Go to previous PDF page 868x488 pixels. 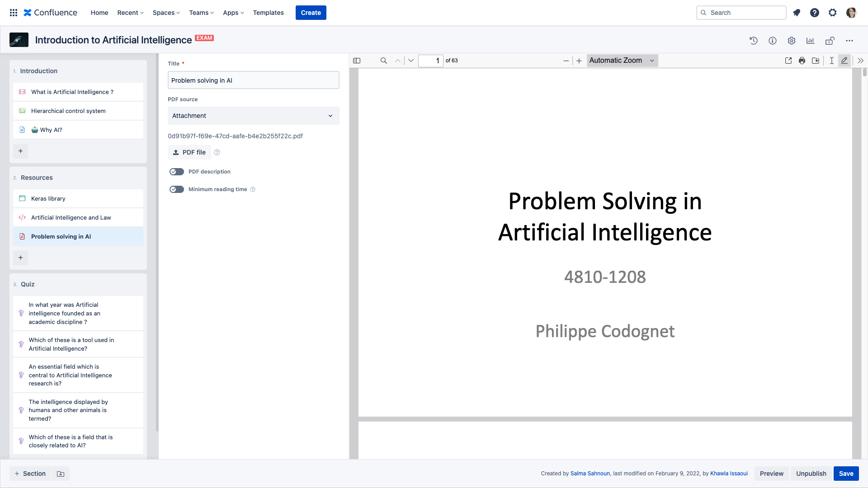pos(398,61)
